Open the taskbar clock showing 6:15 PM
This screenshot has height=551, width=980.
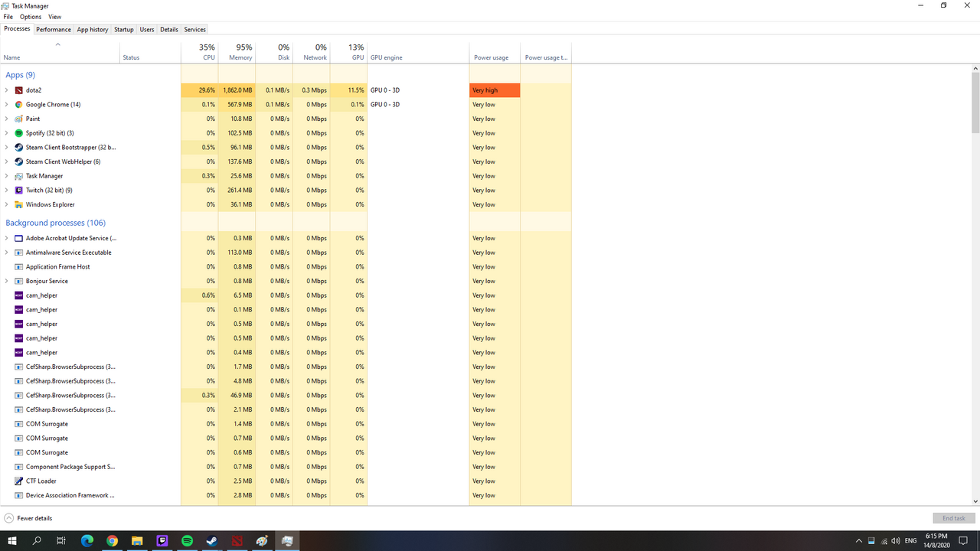coord(936,540)
